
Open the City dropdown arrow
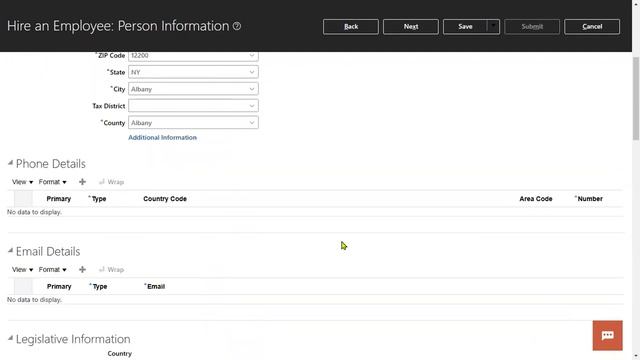[252, 89]
